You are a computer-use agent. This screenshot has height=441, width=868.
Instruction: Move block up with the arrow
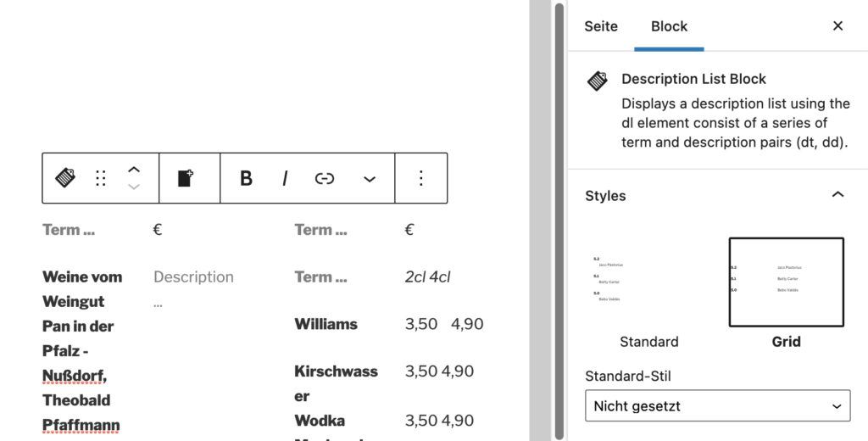pyautogui.click(x=134, y=170)
